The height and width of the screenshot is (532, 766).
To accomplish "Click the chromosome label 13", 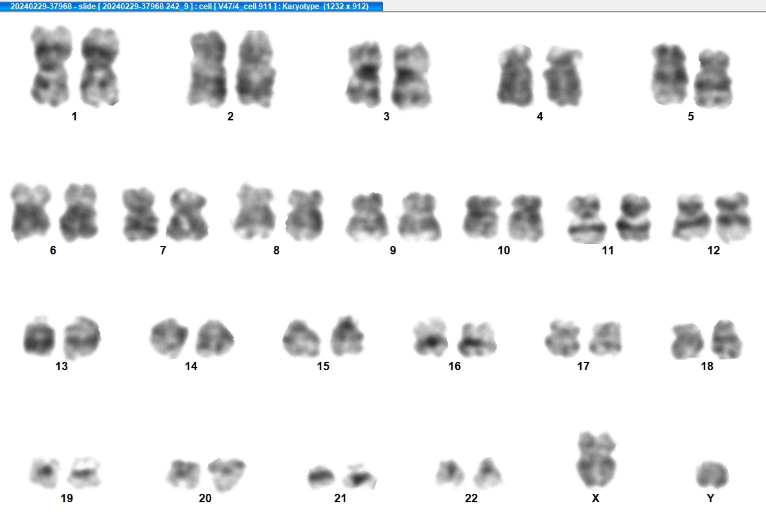I will (x=62, y=366).
